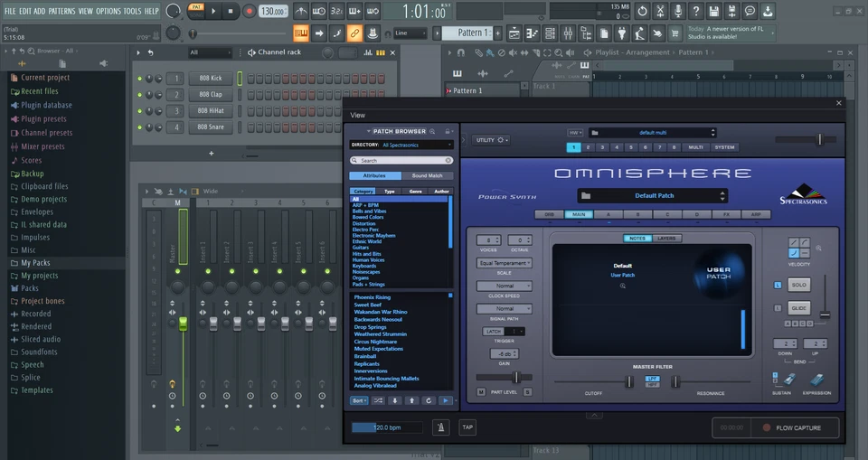Toggle the Omnisphere LATCH trigger button
This screenshot has width=868, height=460.
(494, 331)
